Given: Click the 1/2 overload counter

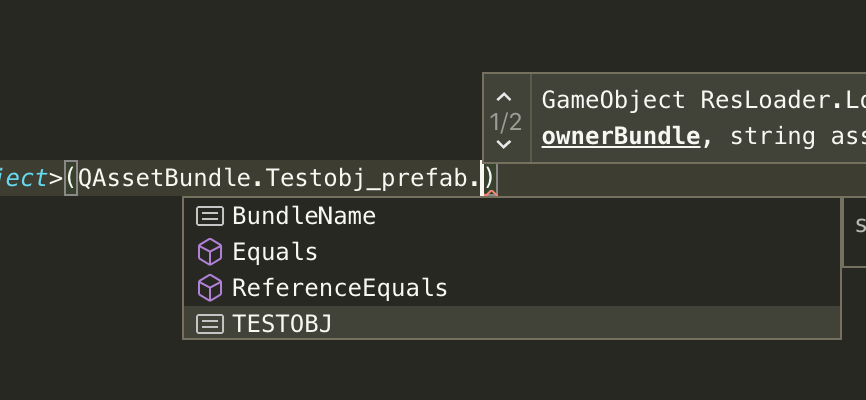Looking at the screenshot, I should [505, 122].
